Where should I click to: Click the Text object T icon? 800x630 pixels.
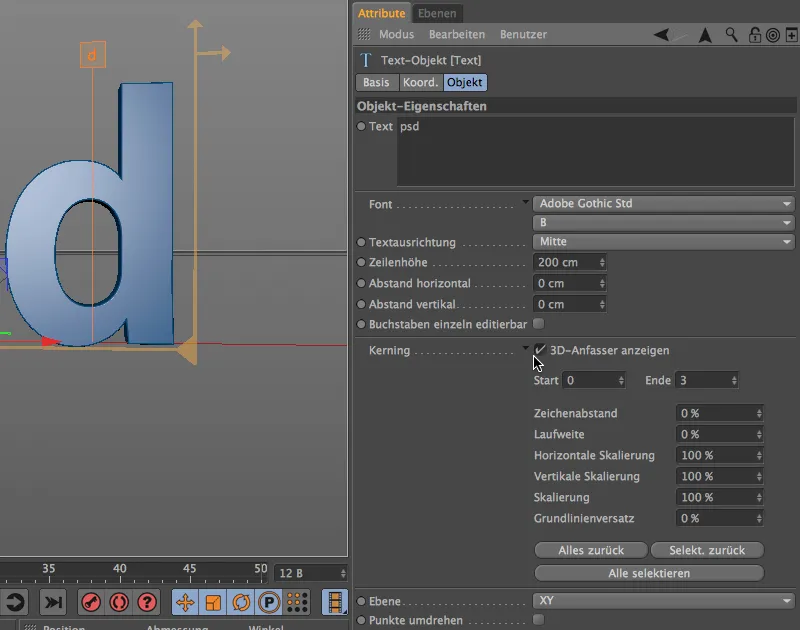point(365,60)
